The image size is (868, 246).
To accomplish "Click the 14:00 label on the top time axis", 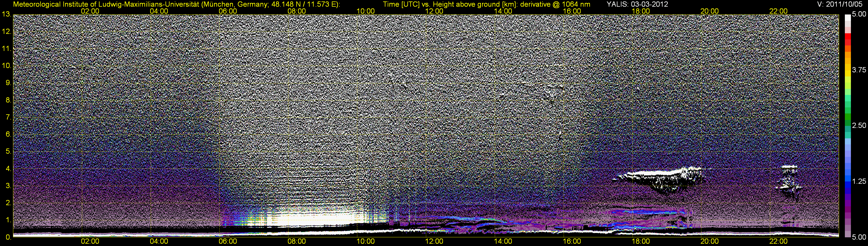I will 503,11.
